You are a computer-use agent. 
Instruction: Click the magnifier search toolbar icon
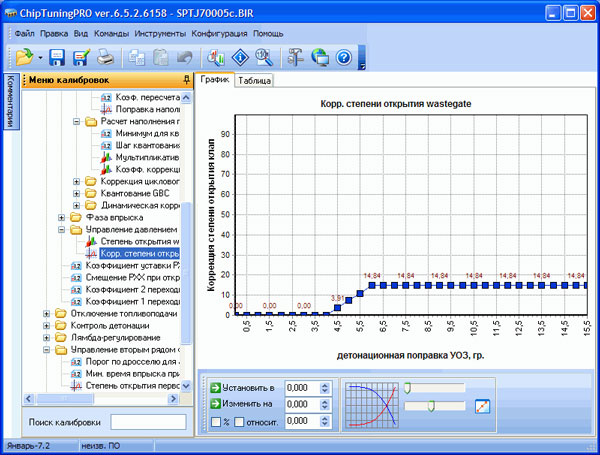264,59
